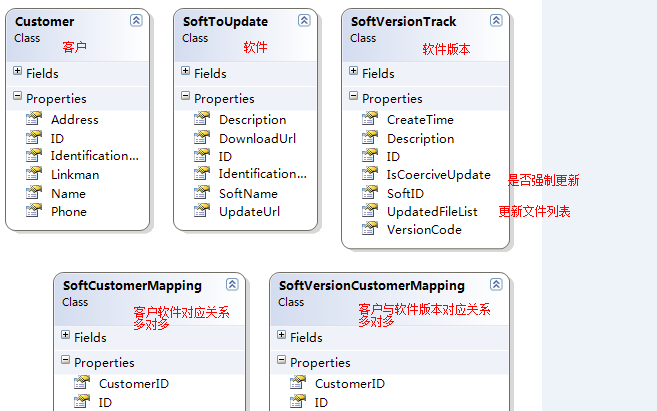The height and width of the screenshot is (411, 657).
Task: Select the CreateTime property text
Action: pos(420,120)
